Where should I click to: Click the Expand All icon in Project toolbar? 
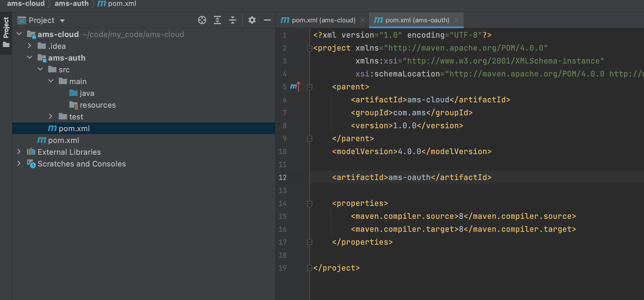[217, 20]
